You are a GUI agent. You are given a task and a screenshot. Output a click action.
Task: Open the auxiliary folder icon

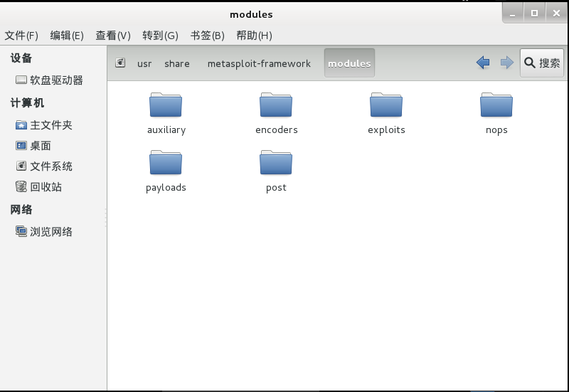click(x=166, y=105)
